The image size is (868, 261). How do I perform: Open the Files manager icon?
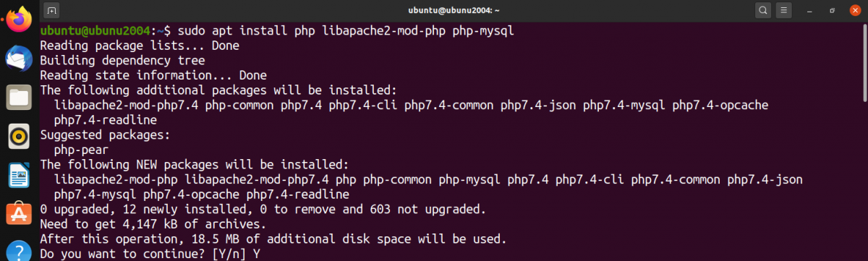pyautogui.click(x=17, y=97)
